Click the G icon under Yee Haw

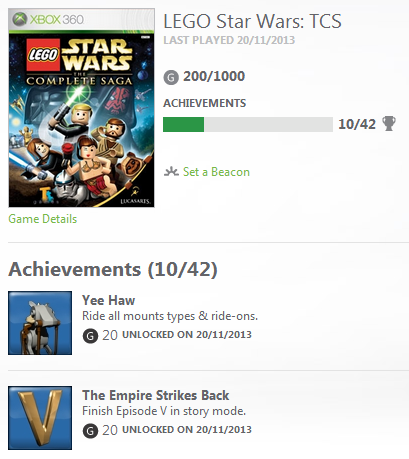(x=90, y=336)
